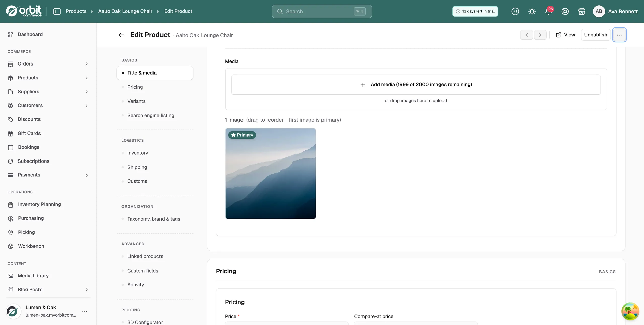
Task: Toggle the sidebar panel icon
Action: [57, 11]
